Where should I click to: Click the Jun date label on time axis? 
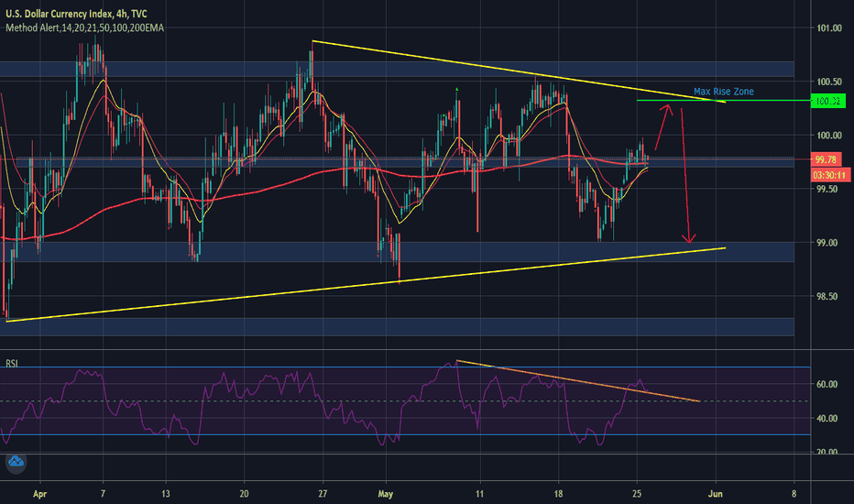click(715, 494)
